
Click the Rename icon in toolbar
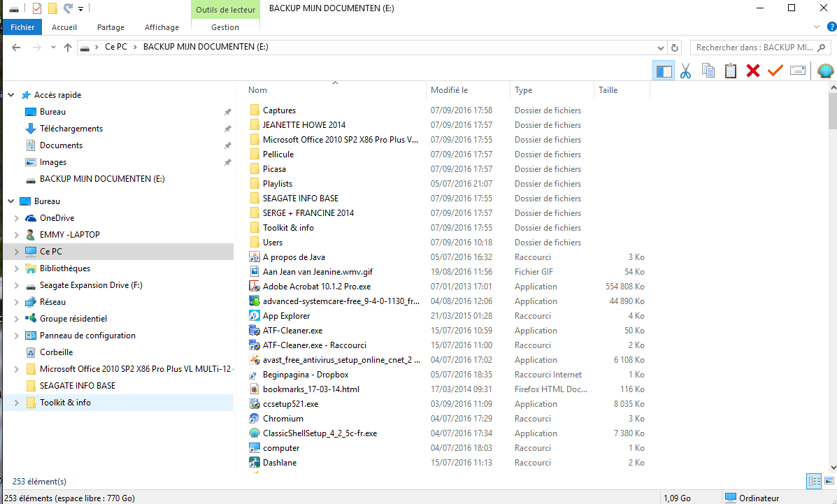798,71
